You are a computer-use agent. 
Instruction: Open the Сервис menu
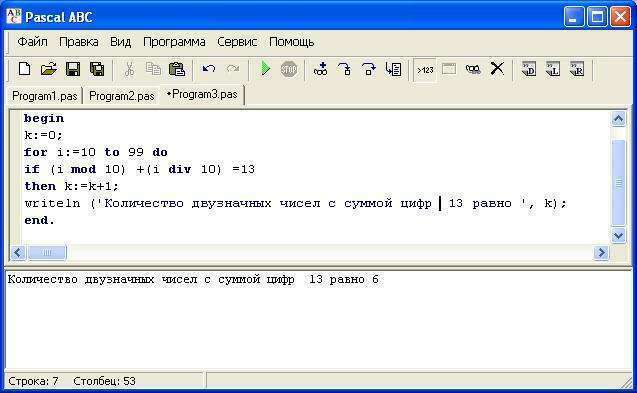coord(237,42)
